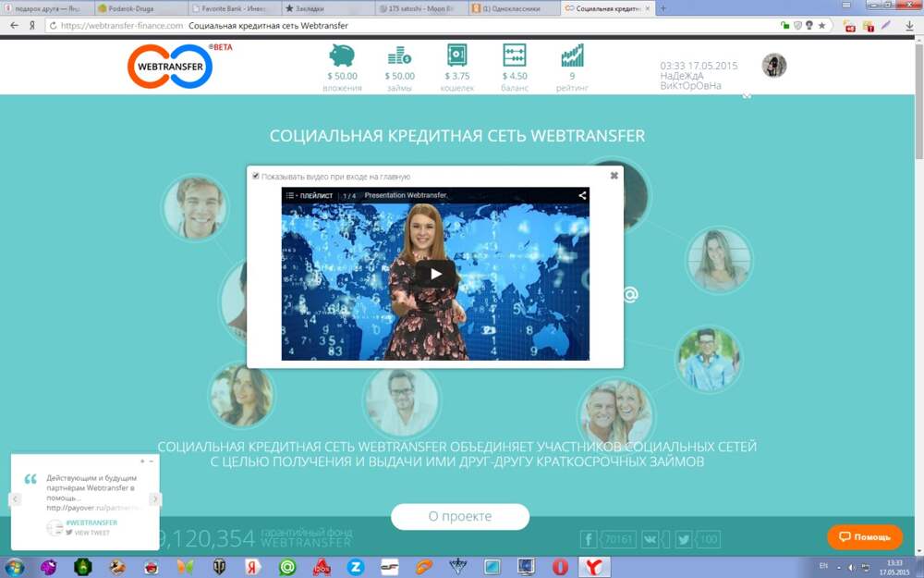Uncheck show video on main page entry

256,176
